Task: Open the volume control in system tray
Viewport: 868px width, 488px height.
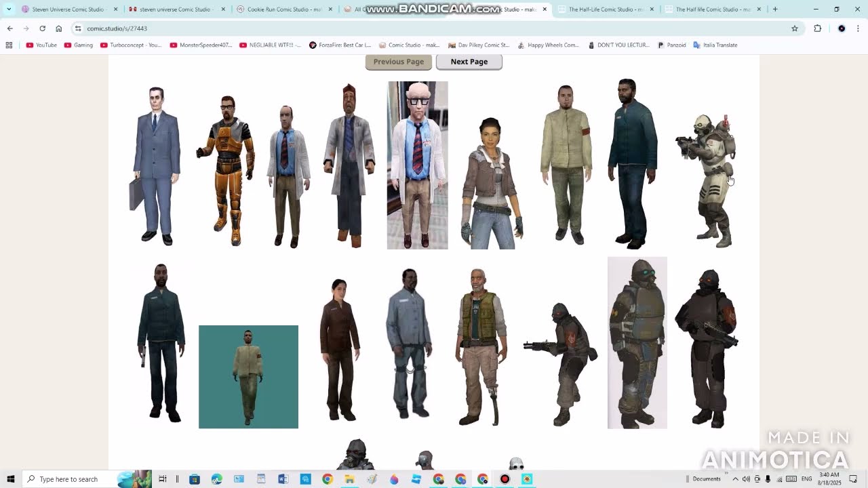Action: pos(746,479)
